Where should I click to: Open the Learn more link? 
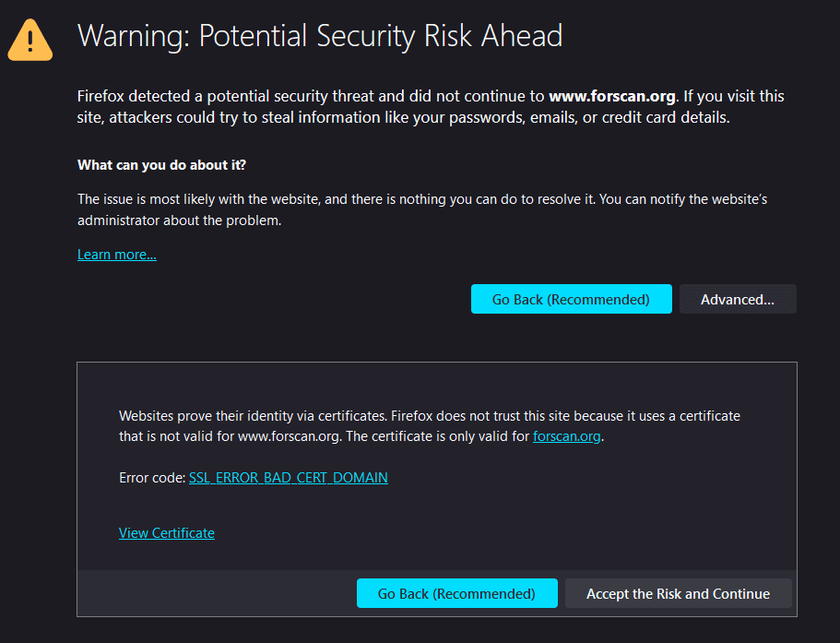coord(117,255)
